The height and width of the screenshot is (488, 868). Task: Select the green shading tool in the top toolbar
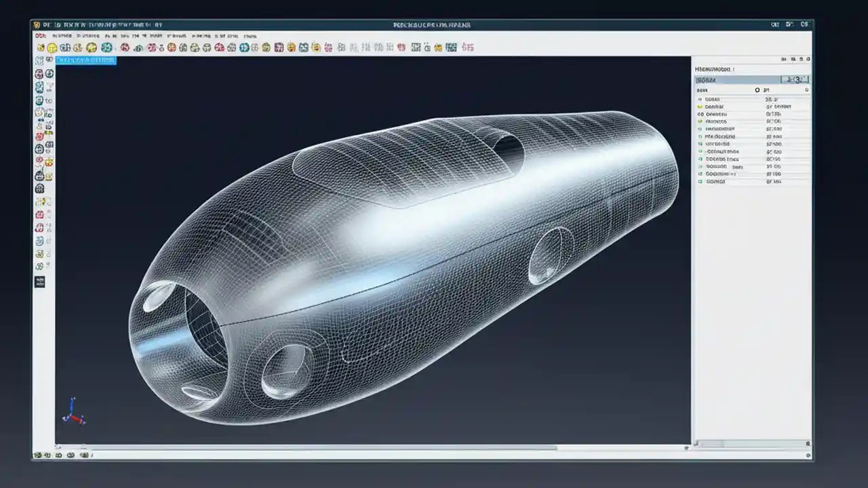click(x=105, y=47)
